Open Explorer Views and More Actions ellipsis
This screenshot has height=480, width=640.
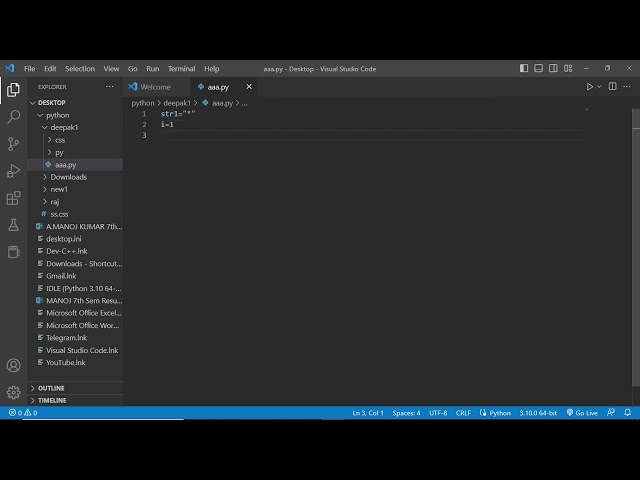(x=109, y=87)
